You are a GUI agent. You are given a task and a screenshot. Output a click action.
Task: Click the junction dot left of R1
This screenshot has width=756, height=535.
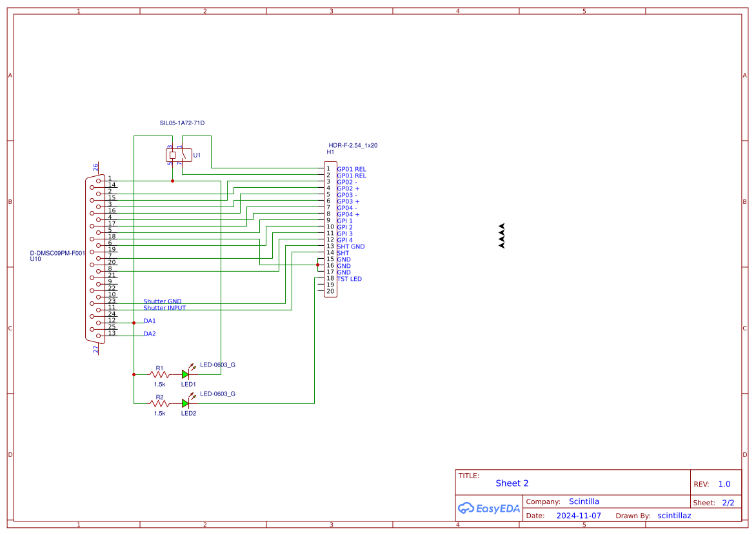134,374
